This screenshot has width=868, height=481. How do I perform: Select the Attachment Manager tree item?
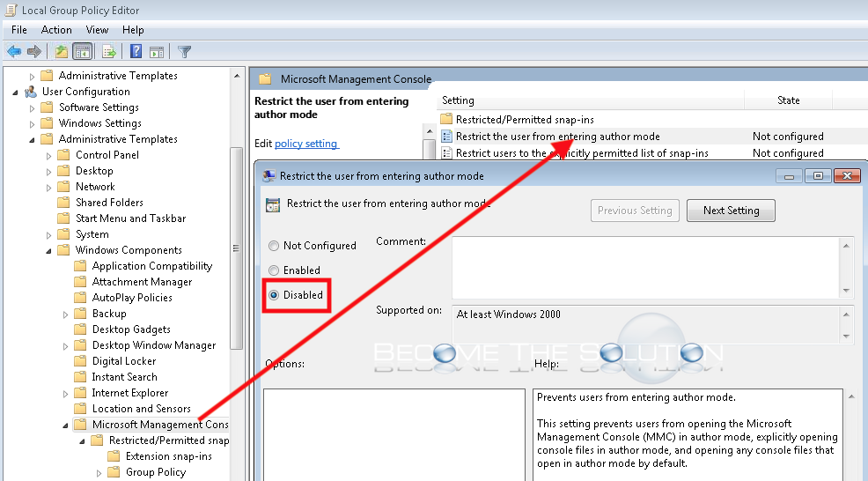[143, 282]
